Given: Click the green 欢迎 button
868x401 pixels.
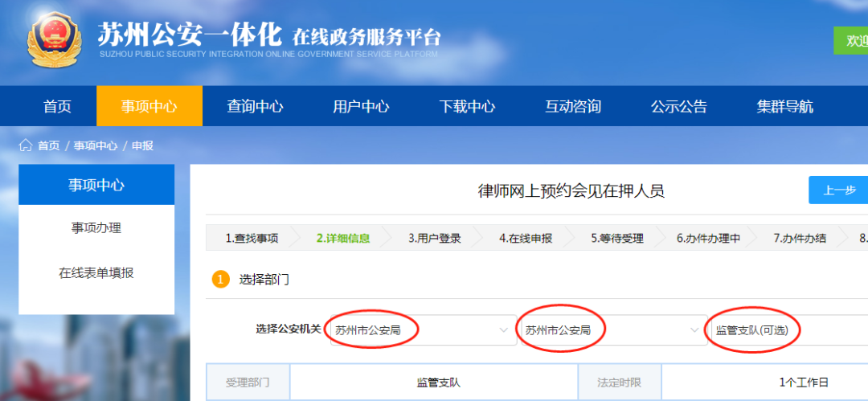Looking at the screenshot, I should tap(851, 40).
